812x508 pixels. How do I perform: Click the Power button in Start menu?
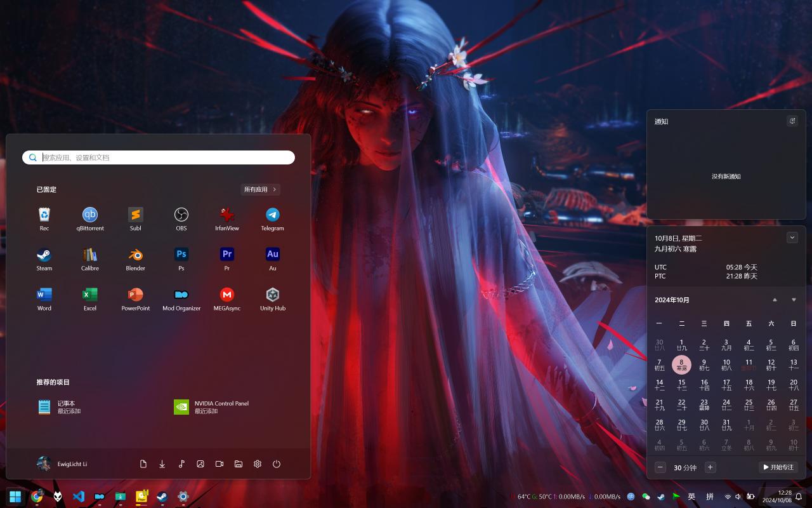click(277, 464)
